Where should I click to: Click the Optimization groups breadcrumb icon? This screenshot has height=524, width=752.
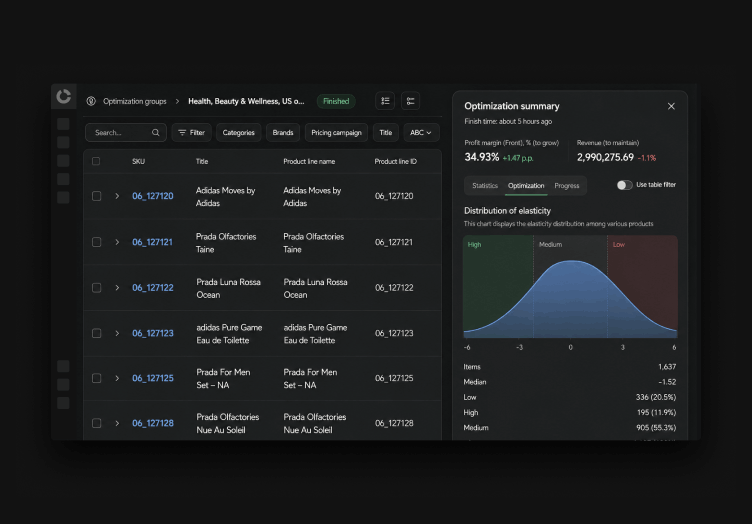click(91, 101)
